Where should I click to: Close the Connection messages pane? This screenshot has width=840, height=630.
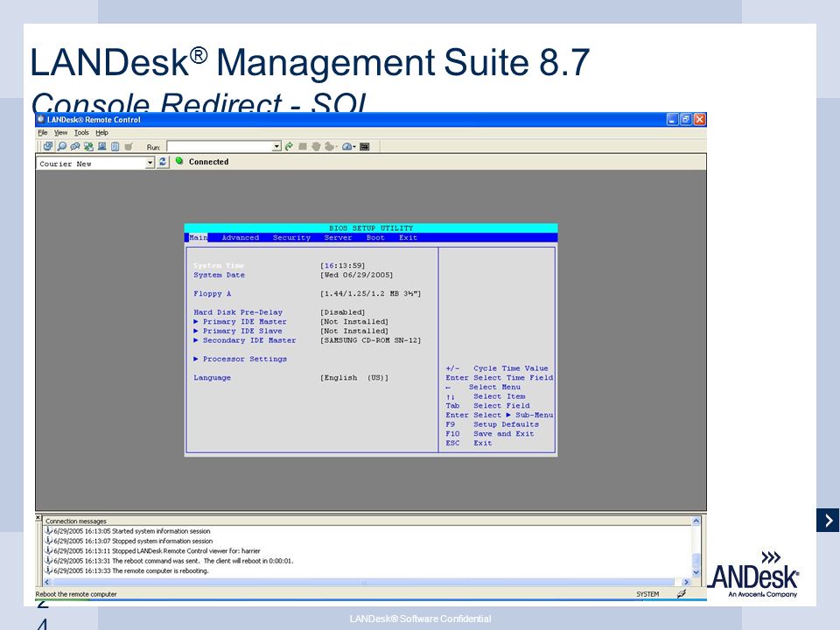38,517
